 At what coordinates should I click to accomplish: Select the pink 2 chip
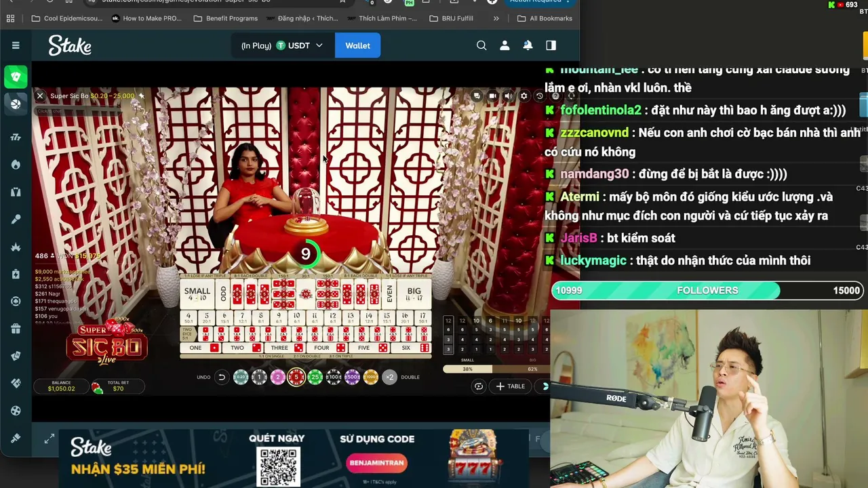click(277, 378)
